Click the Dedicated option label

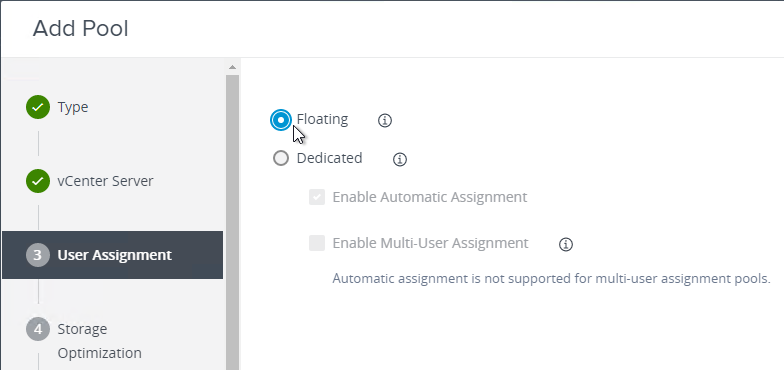tap(330, 158)
